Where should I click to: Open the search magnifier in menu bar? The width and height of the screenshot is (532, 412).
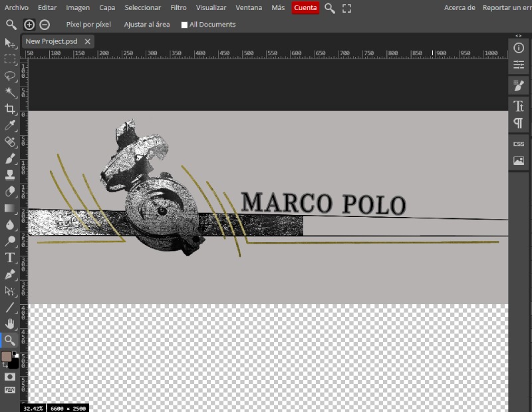coord(329,8)
